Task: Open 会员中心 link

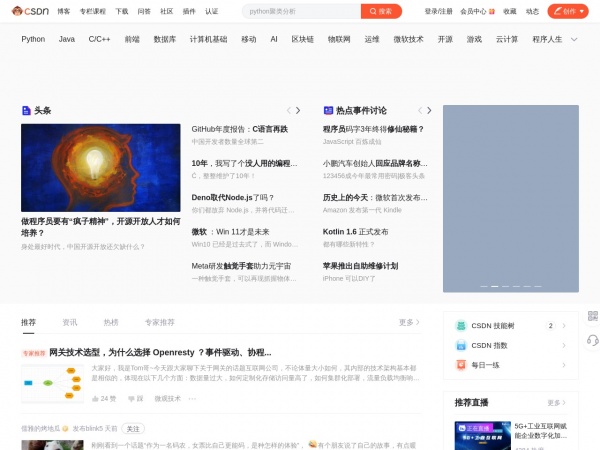Action: click(473, 11)
